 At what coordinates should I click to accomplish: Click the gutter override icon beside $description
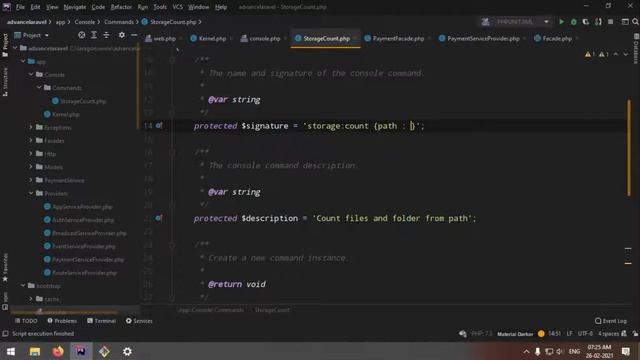coord(159,218)
